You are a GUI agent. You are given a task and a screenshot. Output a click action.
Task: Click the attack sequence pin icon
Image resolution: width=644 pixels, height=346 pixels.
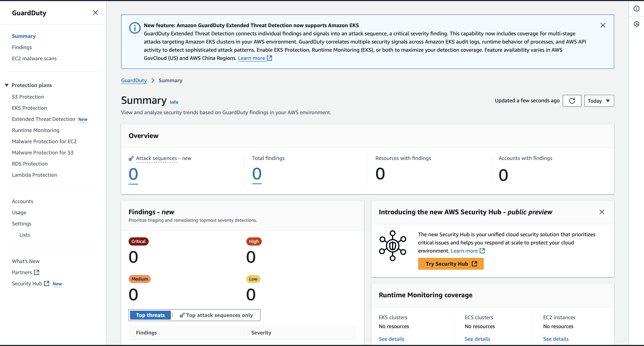pyautogui.click(x=131, y=158)
